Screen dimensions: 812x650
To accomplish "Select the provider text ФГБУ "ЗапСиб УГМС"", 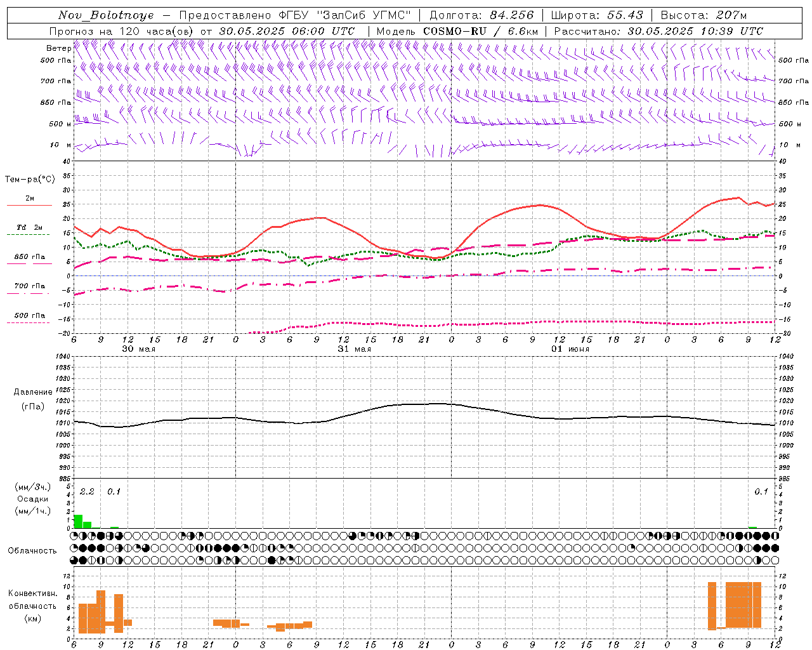I will (x=345, y=15).
